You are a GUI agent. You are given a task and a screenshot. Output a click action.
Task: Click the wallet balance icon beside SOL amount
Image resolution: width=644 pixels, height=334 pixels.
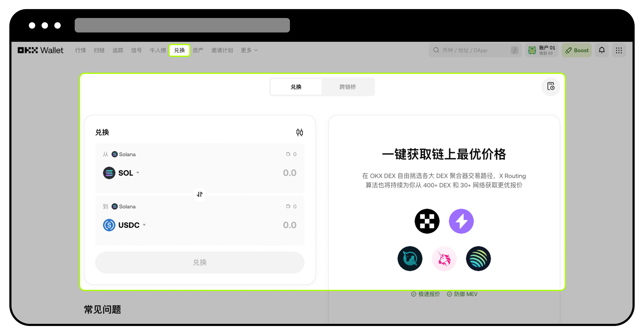[x=288, y=154]
